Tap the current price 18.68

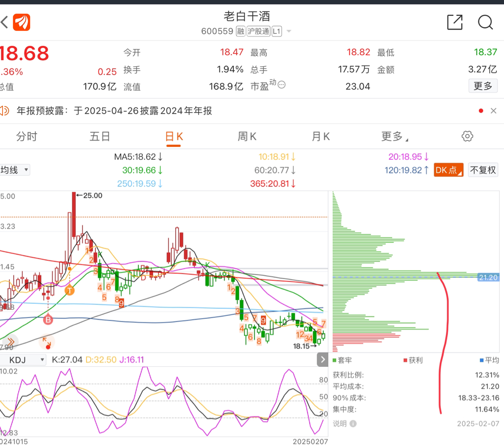[24, 53]
